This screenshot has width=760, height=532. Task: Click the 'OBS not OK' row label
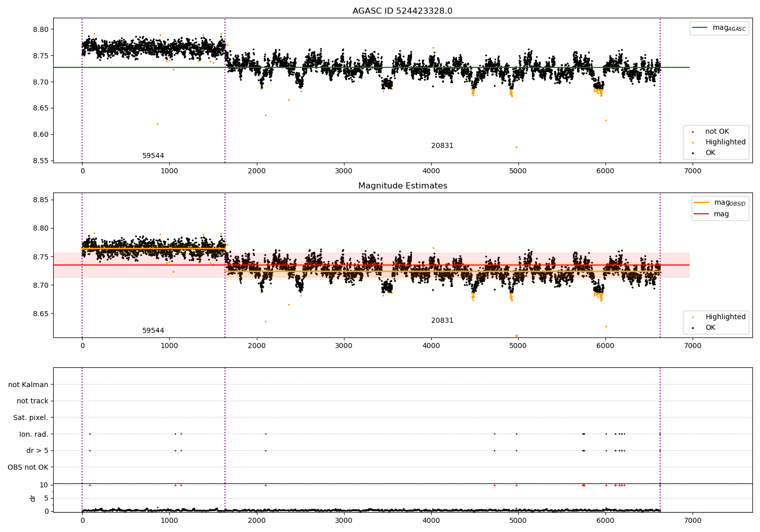(x=28, y=467)
